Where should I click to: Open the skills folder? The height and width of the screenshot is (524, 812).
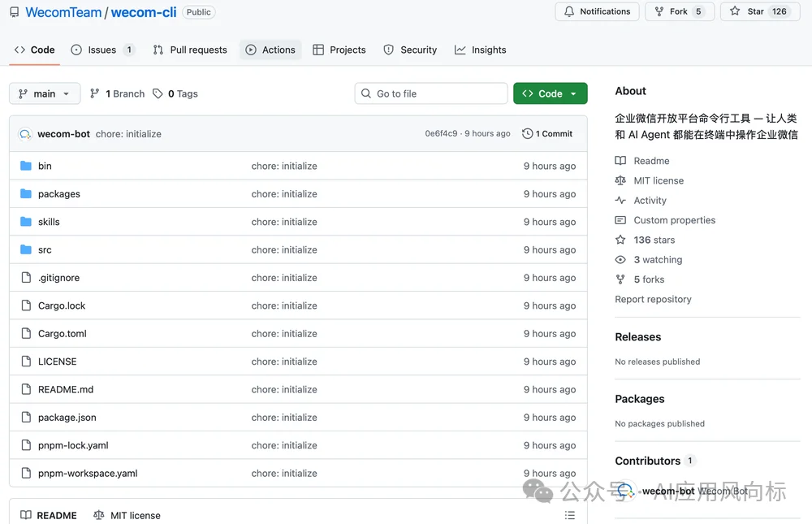pyautogui.click(x=49, y=222)
